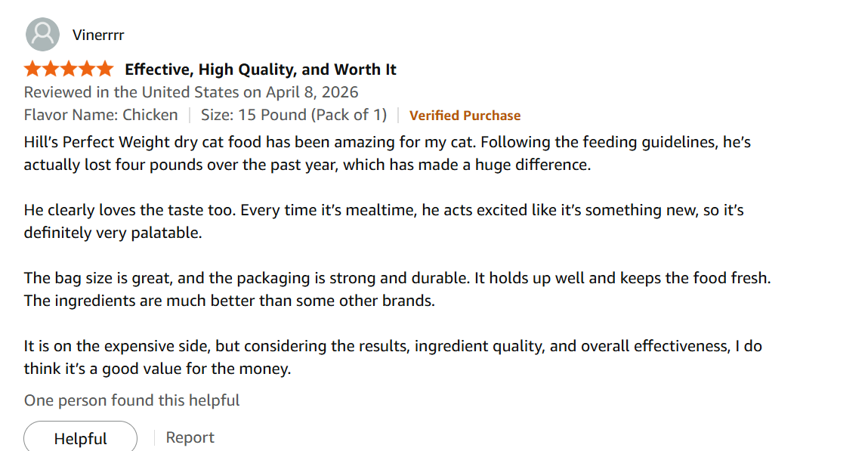Click the paragraph starting "It is on the expensive side"
This screenshot has height=451, width=868.
(x=393, y=358)
